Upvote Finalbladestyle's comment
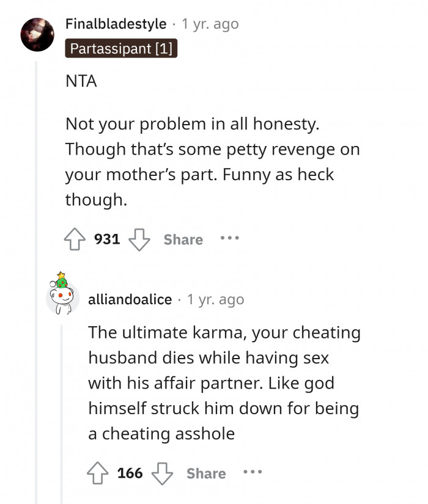 [75, 239]
